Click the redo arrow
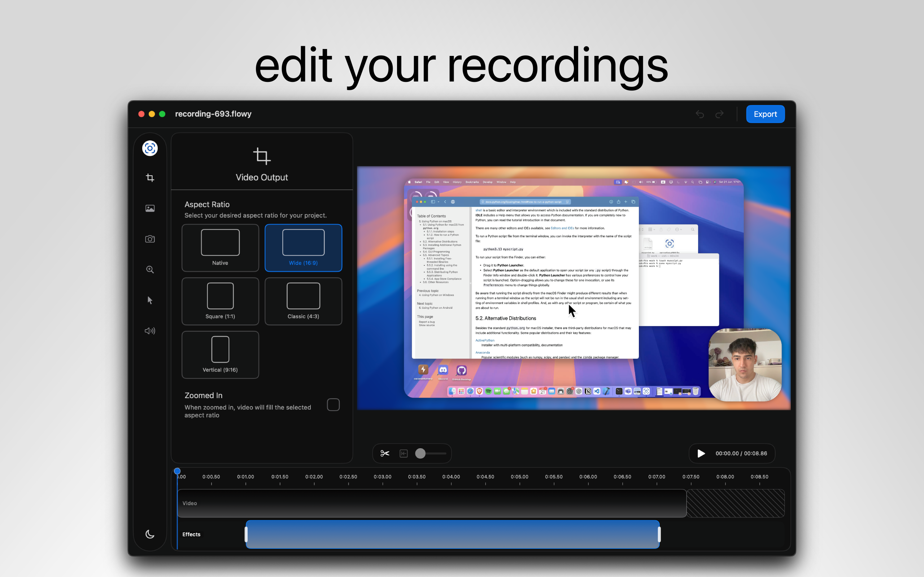This screenshot has height=577, width=924. pyautogui.click(x=719, y=114)
